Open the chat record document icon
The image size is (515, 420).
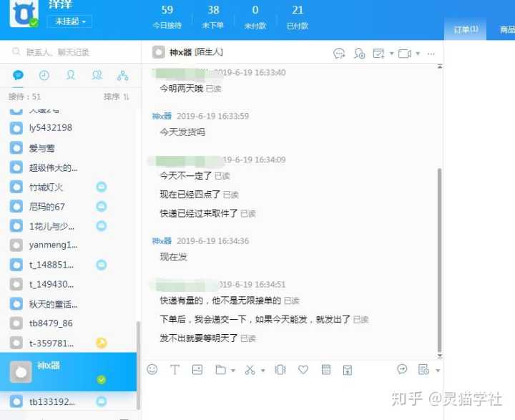[423, 370]
